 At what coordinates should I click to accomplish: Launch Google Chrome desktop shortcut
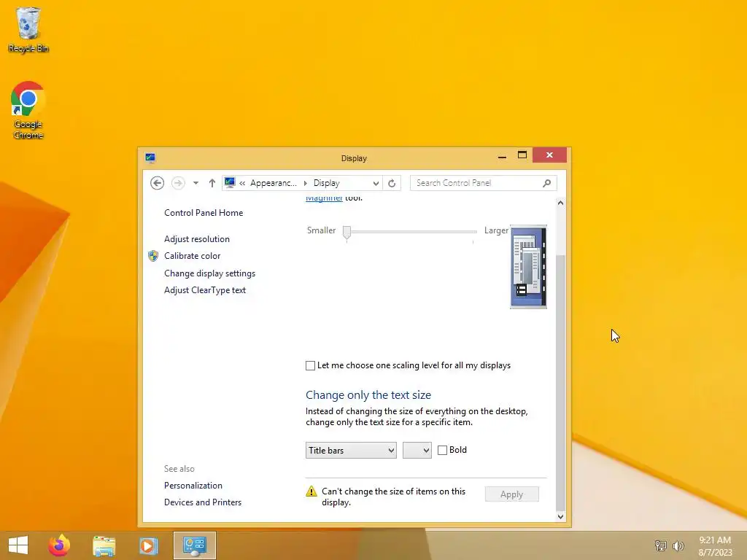coord(28,110)
